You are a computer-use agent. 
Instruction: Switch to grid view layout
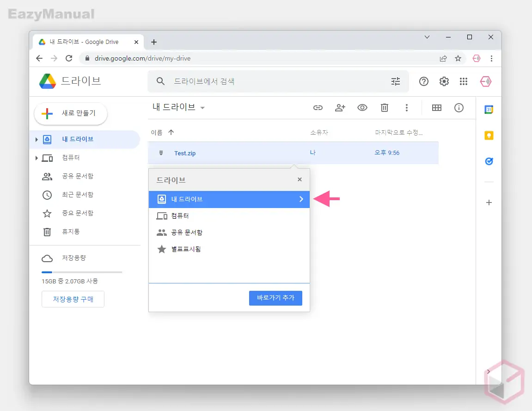(x=437, y=108)
